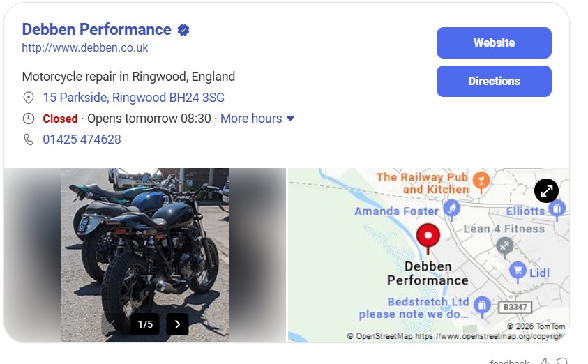Show the next business photo
Screen dimensions: 588x364
(177, 324)
